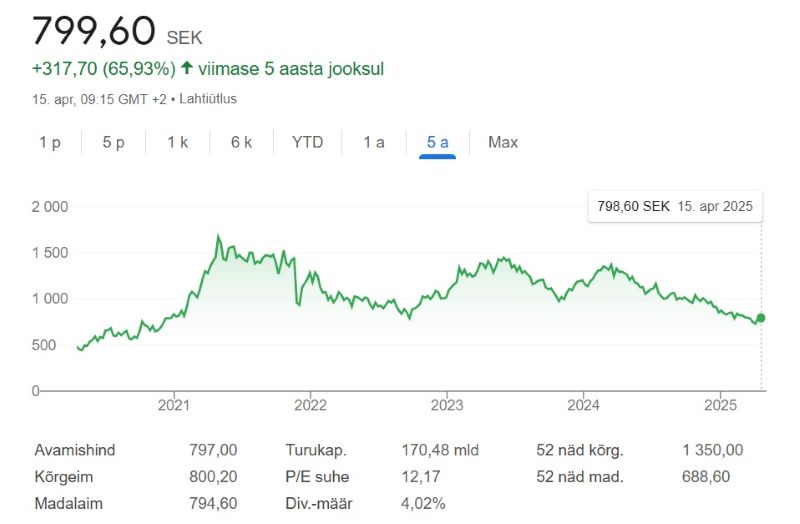The height and width of the screenshot is (524, 800).
Task: Click the P/E suhe value 12,17
Action: [420, 477]
